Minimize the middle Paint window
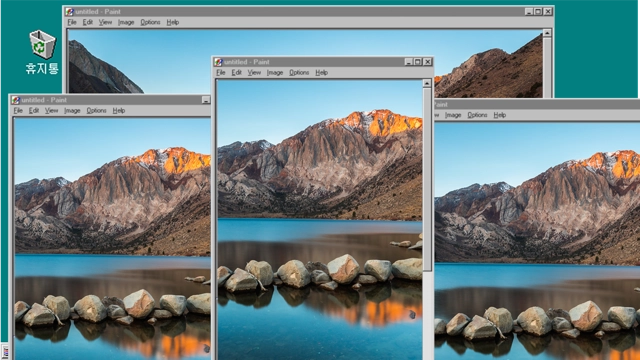Screen dimensions: 640x360 (409, 62)
